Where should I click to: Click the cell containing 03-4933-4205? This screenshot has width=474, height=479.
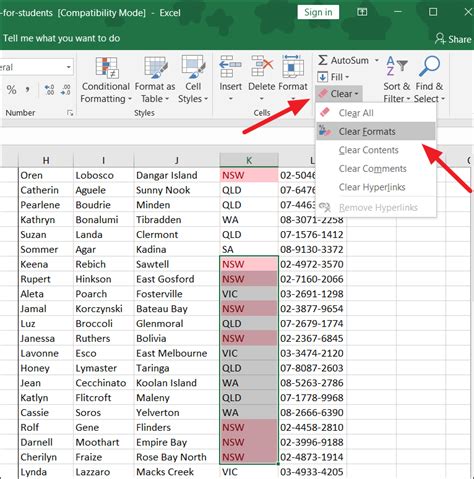[x=312, y=472]
